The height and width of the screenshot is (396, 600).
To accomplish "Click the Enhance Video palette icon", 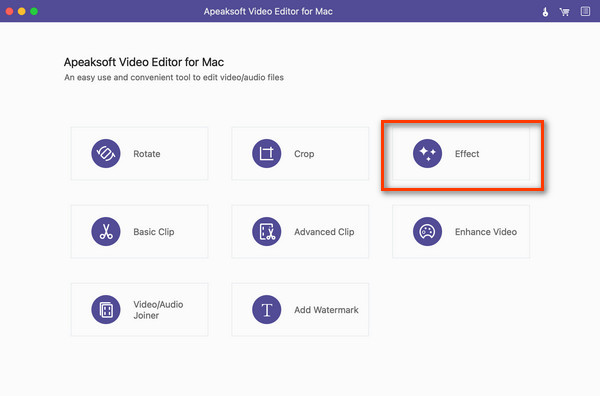I will [427, 231].
